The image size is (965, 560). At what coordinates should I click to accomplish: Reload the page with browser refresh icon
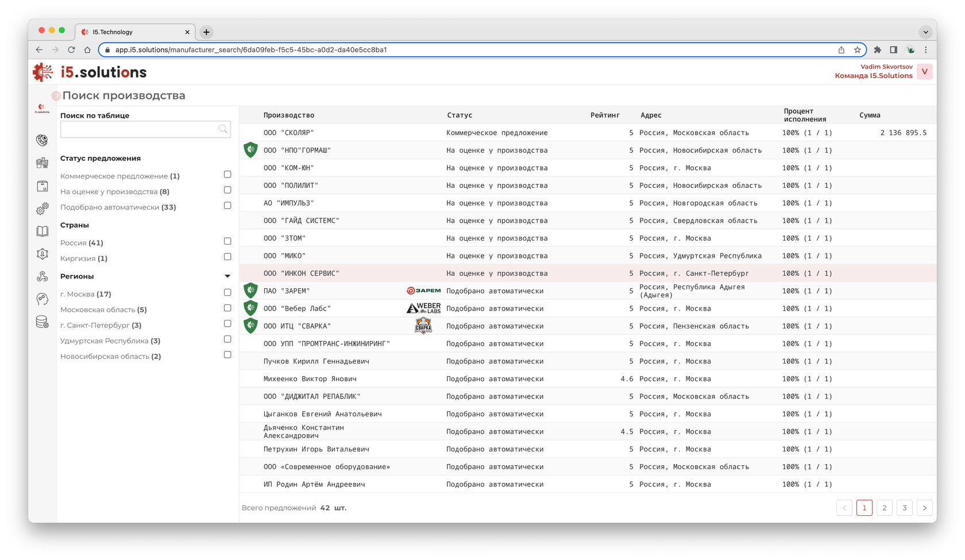coord(71,50)
